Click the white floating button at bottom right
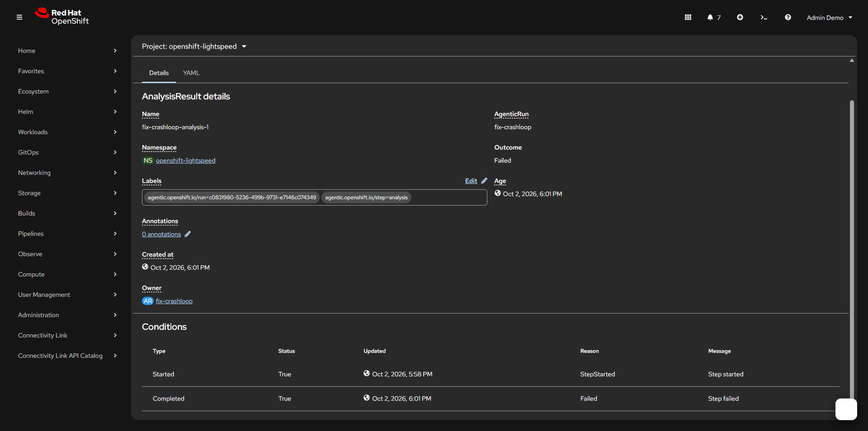 pos(846,409)
